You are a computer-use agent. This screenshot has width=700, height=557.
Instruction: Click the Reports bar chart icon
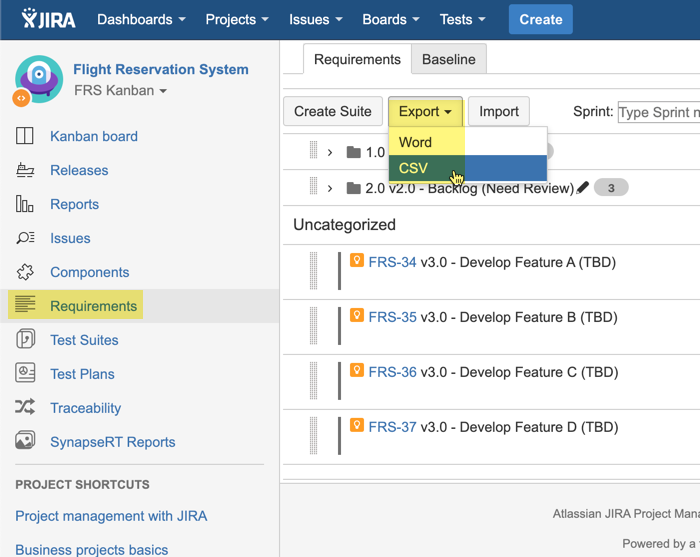click(x=25, y=205)
